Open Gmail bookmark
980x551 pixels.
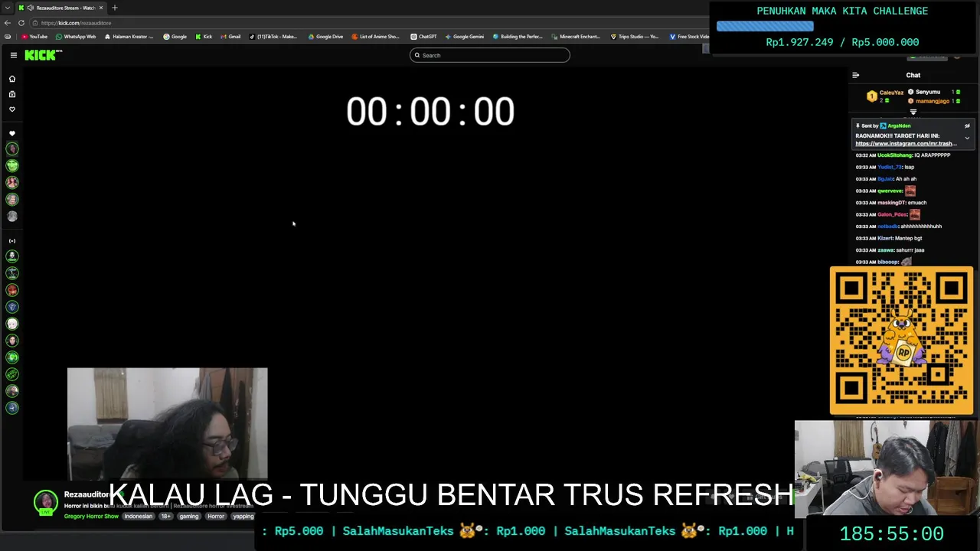[x=230, y=37]
